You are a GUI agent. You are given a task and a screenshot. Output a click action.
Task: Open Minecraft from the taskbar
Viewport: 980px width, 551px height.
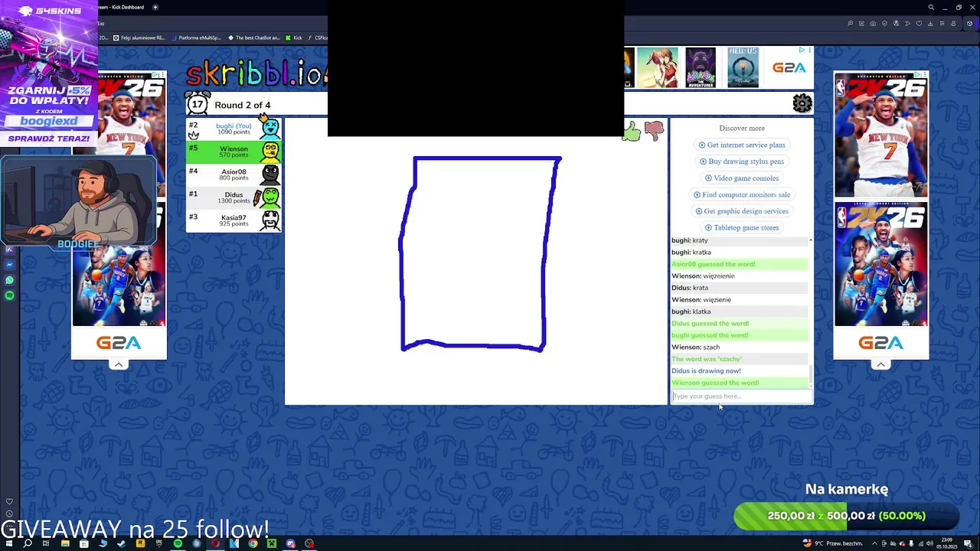pyautogui.click(x=271, y=543)
